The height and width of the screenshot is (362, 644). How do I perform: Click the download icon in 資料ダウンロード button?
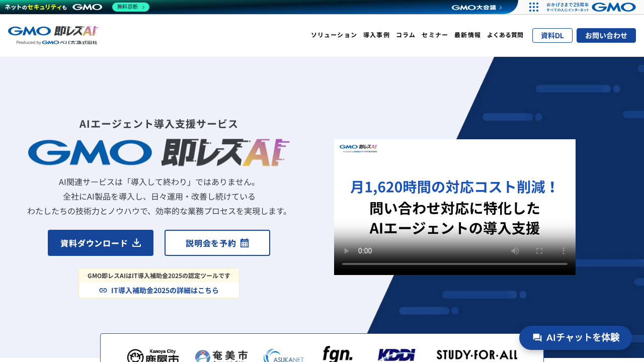[137, 242]
